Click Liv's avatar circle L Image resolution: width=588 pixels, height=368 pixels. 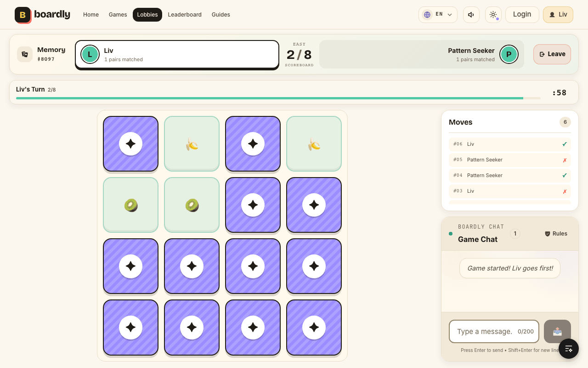[90, 54]
